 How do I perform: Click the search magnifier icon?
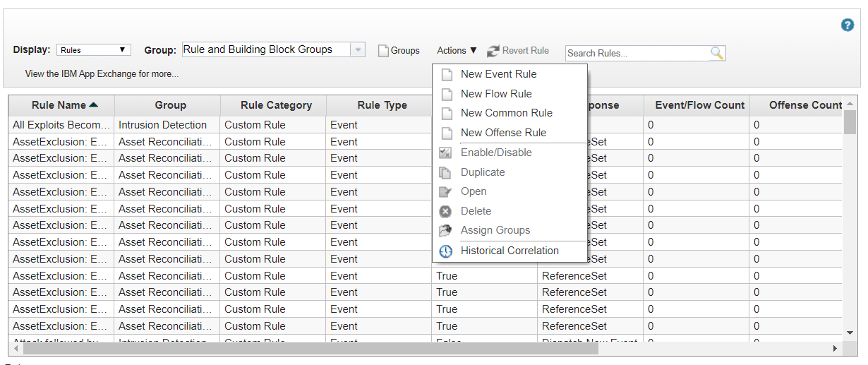click(x=717, y=53)
